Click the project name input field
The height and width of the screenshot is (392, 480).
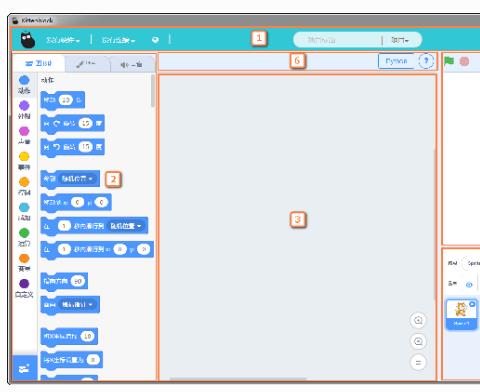tap(337, 40)
